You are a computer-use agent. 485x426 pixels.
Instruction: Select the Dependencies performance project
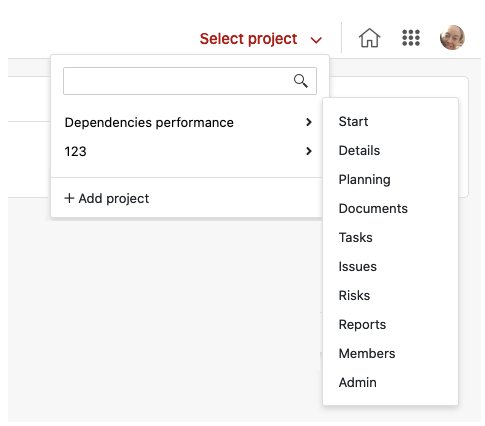pos(149,123)
